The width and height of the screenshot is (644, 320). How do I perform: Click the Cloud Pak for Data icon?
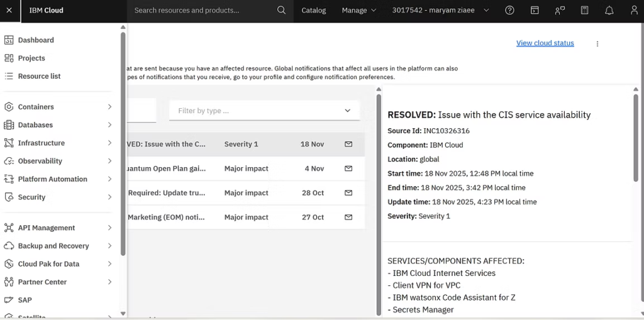[x=9, y=263]
